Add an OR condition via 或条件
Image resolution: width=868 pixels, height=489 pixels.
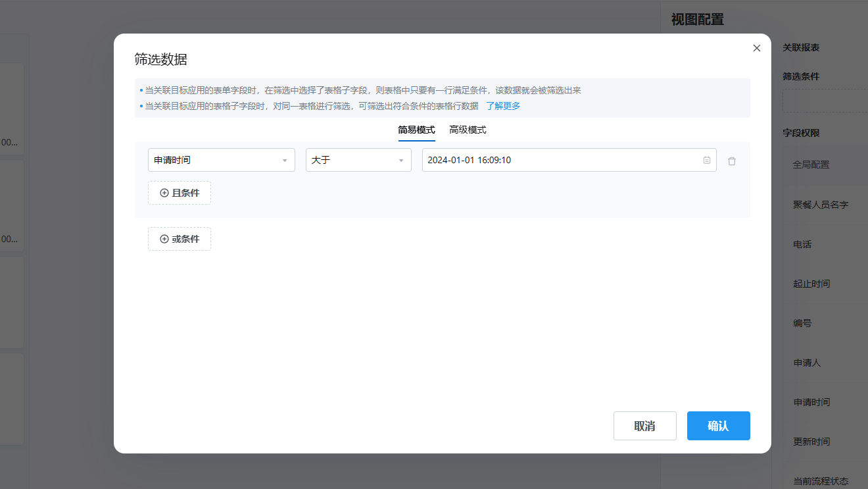point(179,239)
